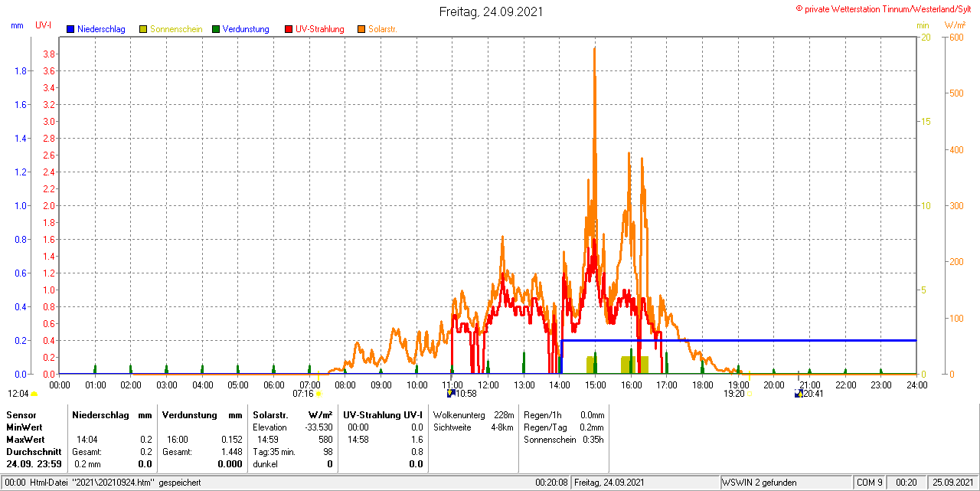Click the UV-I axis unit label
The width and height of the screenshot is (980, 491).
[x=44, y=25]
